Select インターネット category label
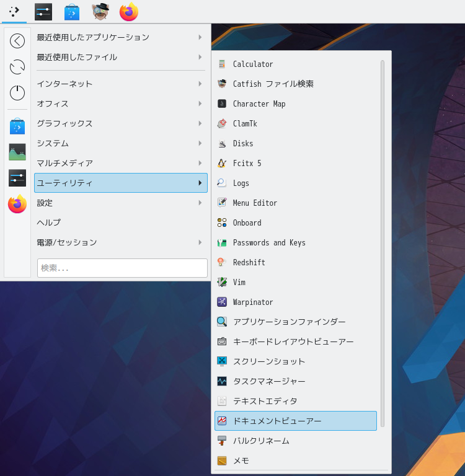The width and height of the screenshot is (465, 476). point(64,84)
